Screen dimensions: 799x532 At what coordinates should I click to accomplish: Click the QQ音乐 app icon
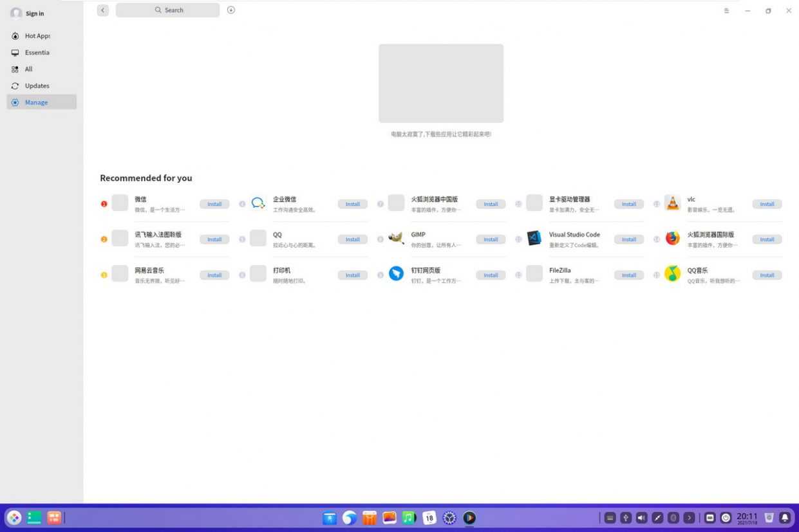tap(672, 274)
